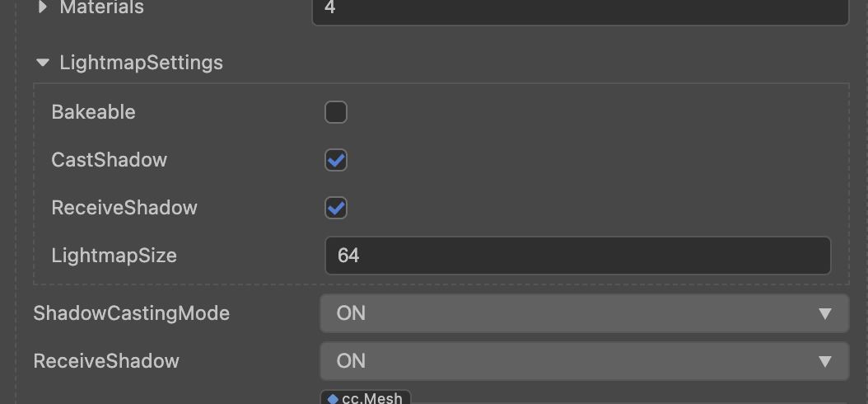Open the ReceiveShadow ON dropdown
Viewport: 868px width, 404px height.
click(583, 361)
